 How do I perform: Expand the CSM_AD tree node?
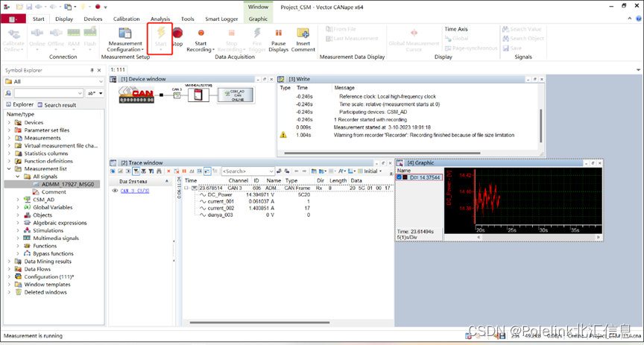18,200
